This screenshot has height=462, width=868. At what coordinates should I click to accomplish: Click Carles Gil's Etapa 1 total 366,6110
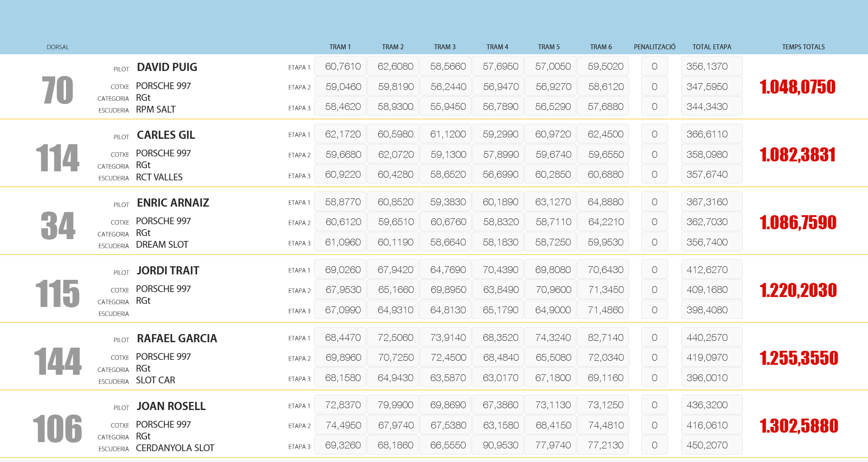click(707, 134)
